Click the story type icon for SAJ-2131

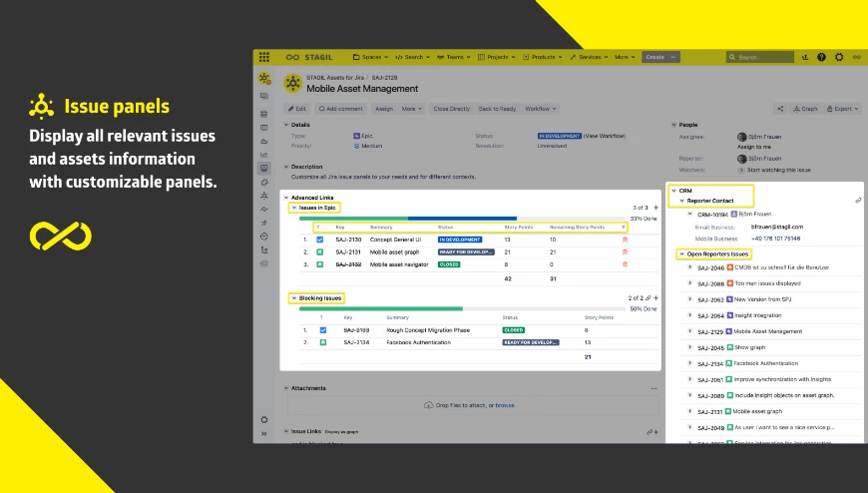coord(320,252)
